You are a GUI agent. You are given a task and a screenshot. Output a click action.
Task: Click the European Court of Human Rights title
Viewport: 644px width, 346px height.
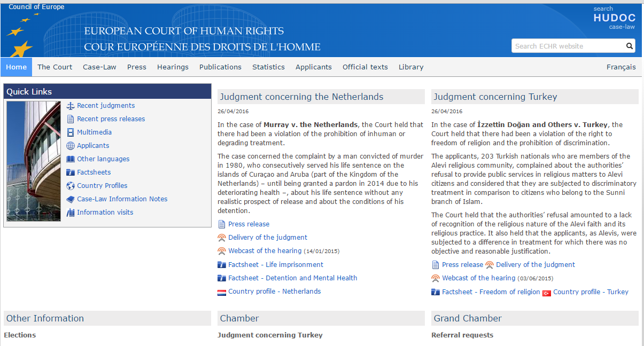184,31
